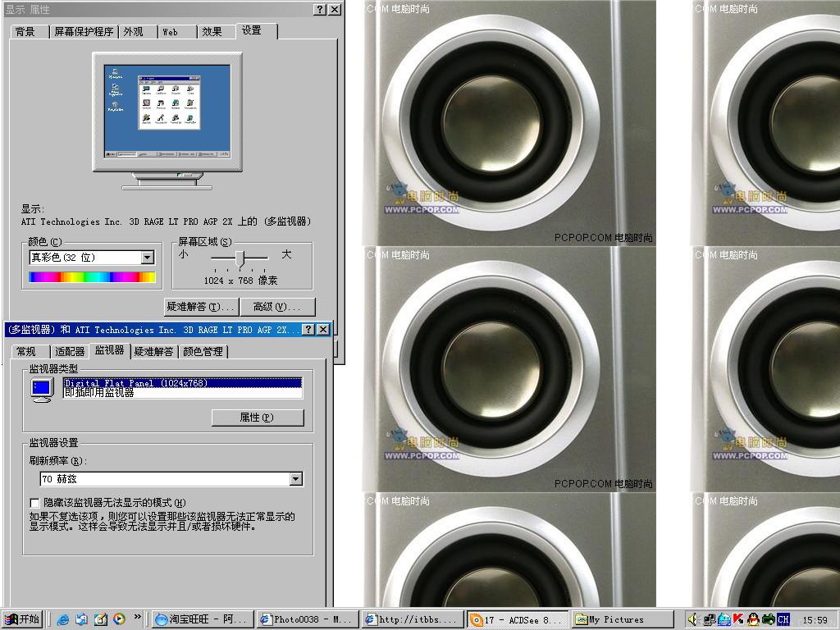
Task: Open Outlook Express from quick launch
Action: [81, 619]
